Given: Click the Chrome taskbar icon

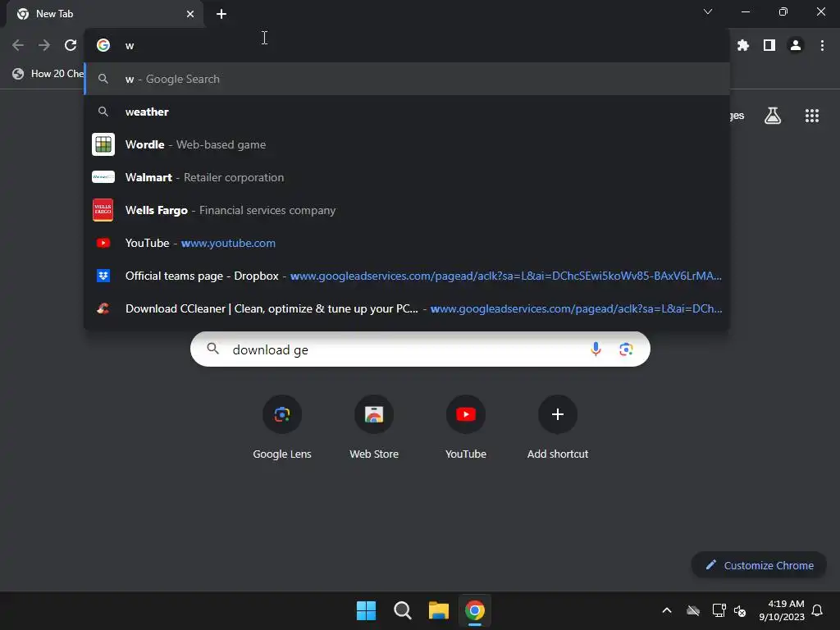Looking at the screenshot, I should tap(475, 610).
